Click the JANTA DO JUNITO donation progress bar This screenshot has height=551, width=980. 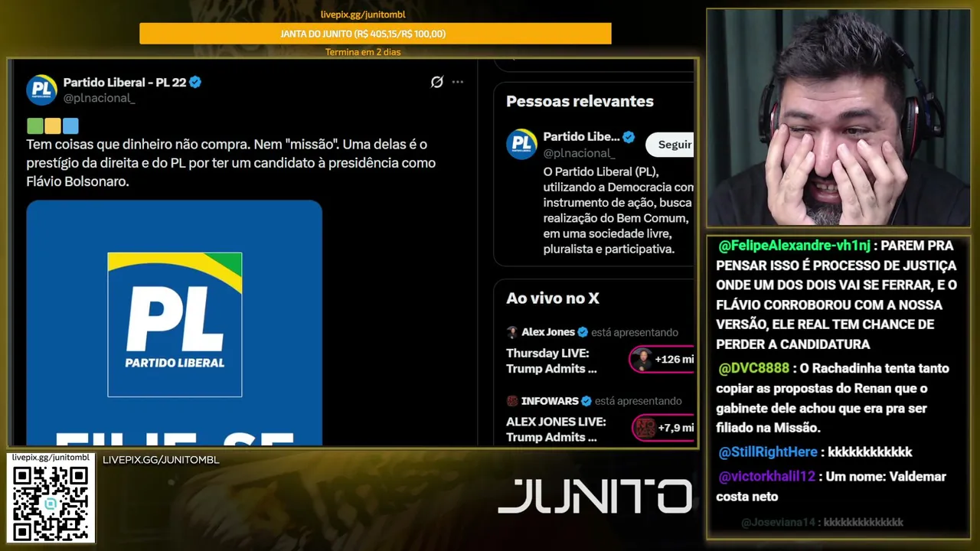375,34
